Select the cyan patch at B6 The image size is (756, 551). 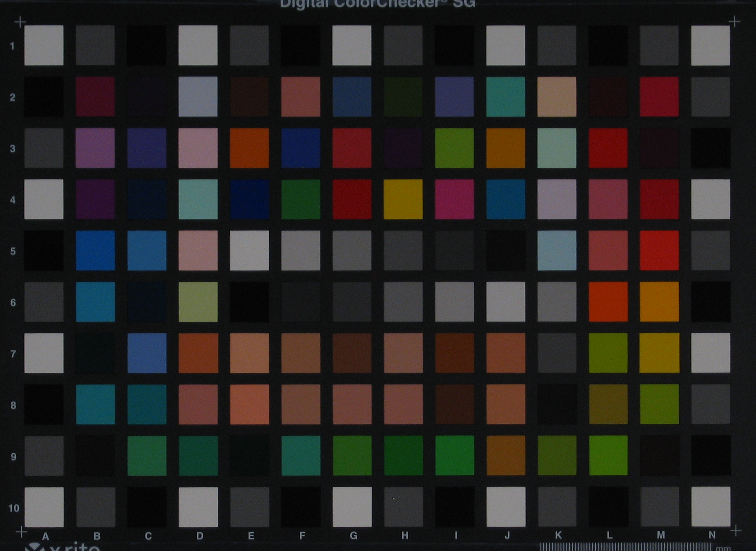[95, 301]
